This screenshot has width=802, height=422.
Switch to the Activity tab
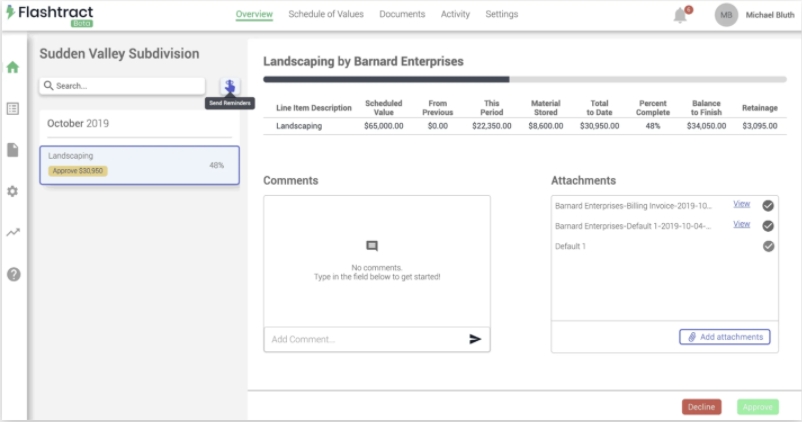[x=455, y=15]
